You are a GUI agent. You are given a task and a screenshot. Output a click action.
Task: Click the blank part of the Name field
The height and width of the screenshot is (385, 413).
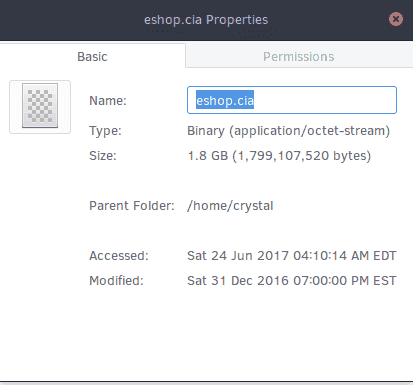(x=325, y=100)
